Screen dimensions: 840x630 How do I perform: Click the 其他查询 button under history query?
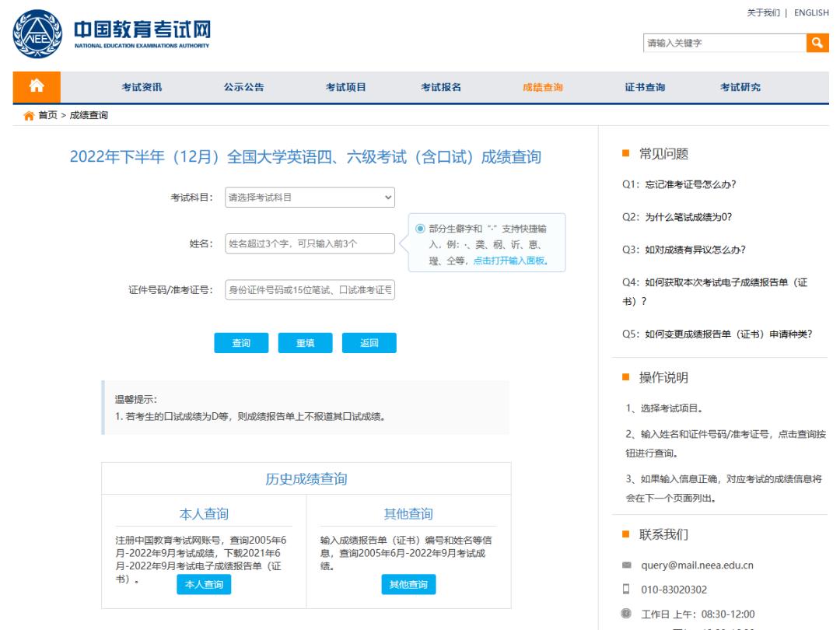pyautogui.click(x=408, y=584)
